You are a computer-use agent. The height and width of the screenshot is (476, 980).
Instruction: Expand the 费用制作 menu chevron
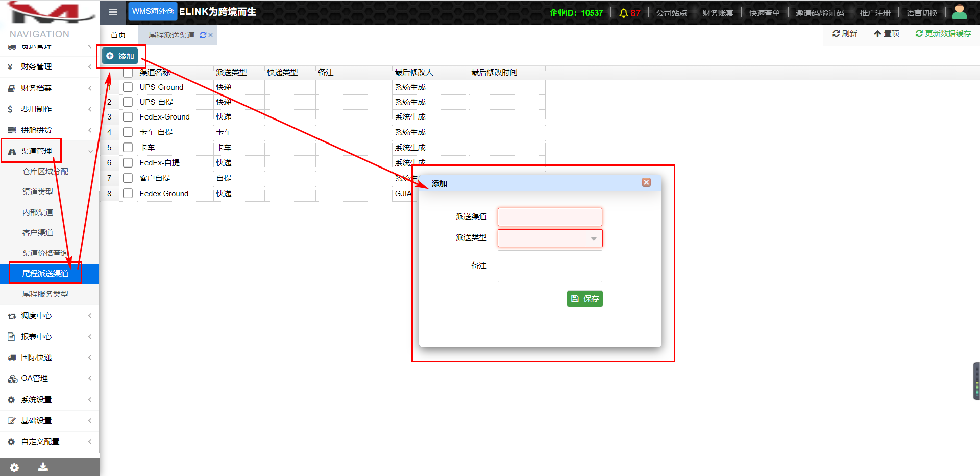click(90, 109)
